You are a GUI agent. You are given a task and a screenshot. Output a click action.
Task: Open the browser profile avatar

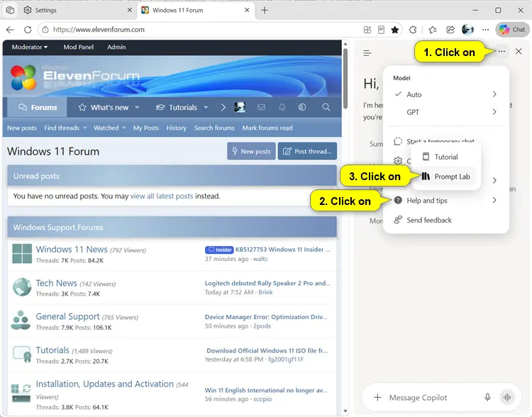pos(468,30)
